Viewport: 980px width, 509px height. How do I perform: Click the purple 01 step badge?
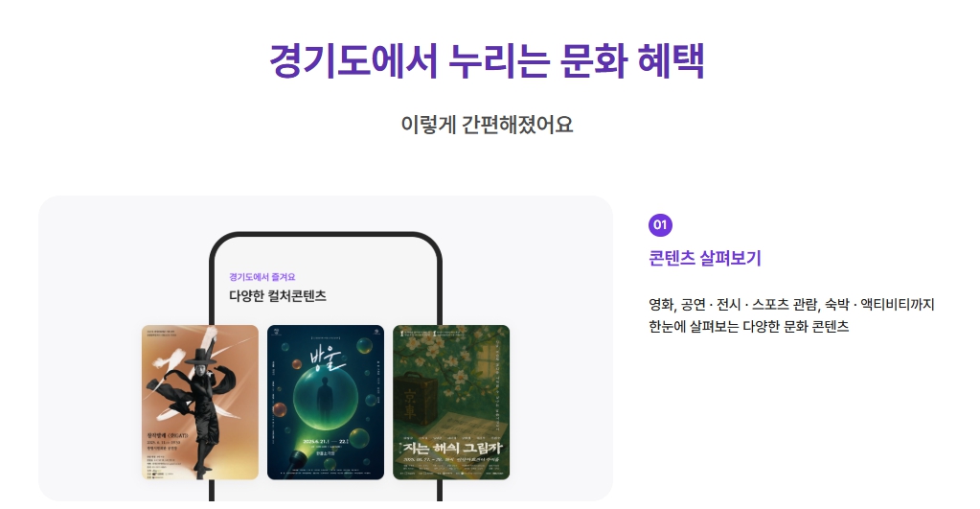[660, 224]
